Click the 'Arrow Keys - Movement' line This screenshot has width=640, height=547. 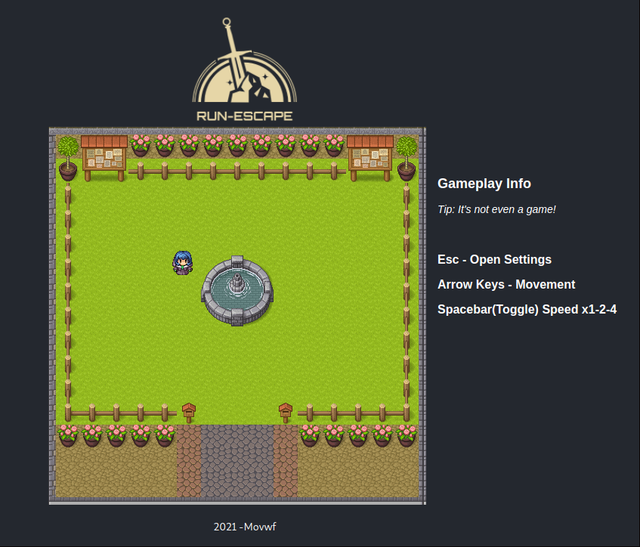point(506,285)
